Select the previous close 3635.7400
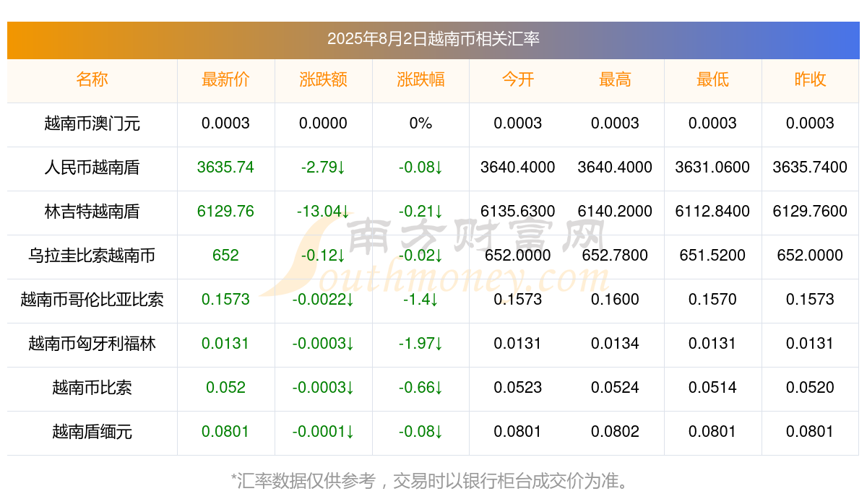The height and width of the screenshot is (504, 867). [810, 168]
